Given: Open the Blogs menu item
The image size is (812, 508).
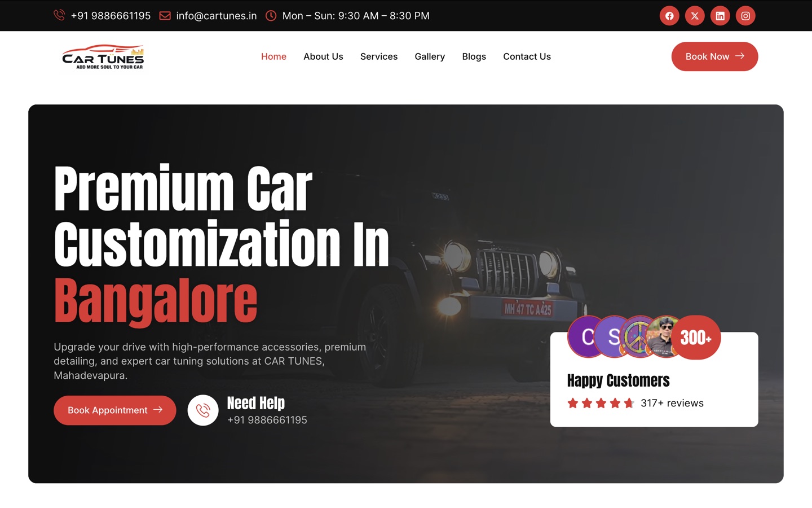Looking at the screenshot, I should click(474, 56).
